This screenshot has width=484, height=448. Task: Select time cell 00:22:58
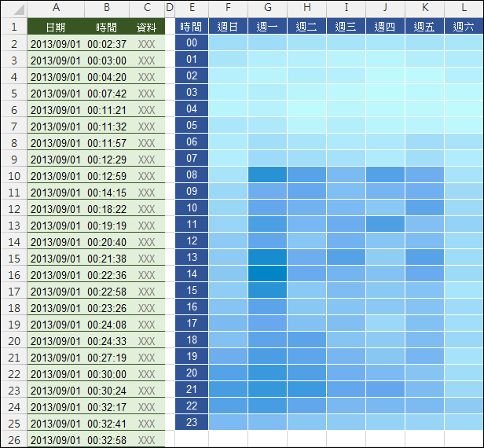click(107, 292)
